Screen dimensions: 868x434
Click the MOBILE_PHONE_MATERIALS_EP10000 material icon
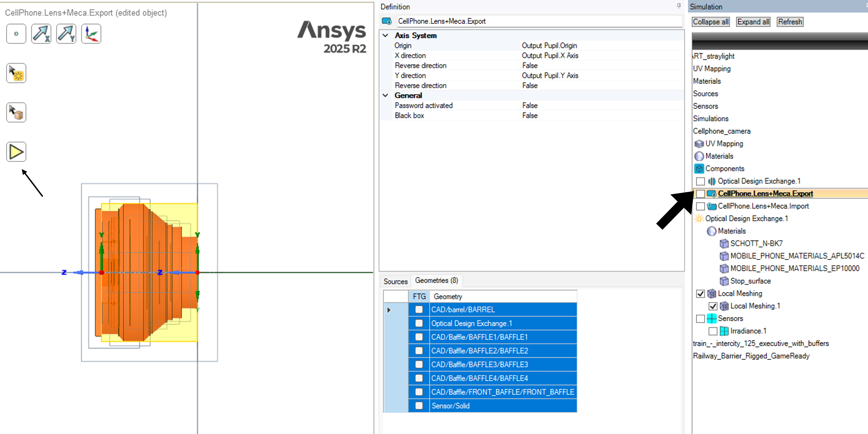724,268
